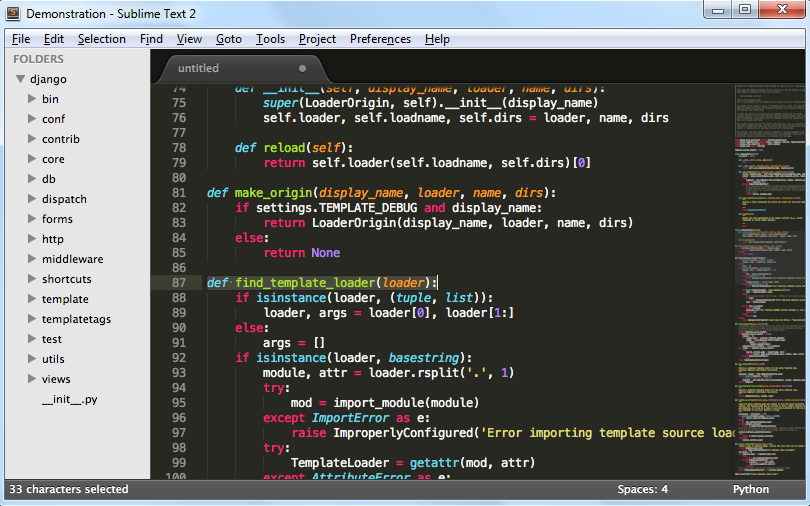Select the templatetags folder label
The height and width of the screenshot is (506, 810).
click(76, 320)
